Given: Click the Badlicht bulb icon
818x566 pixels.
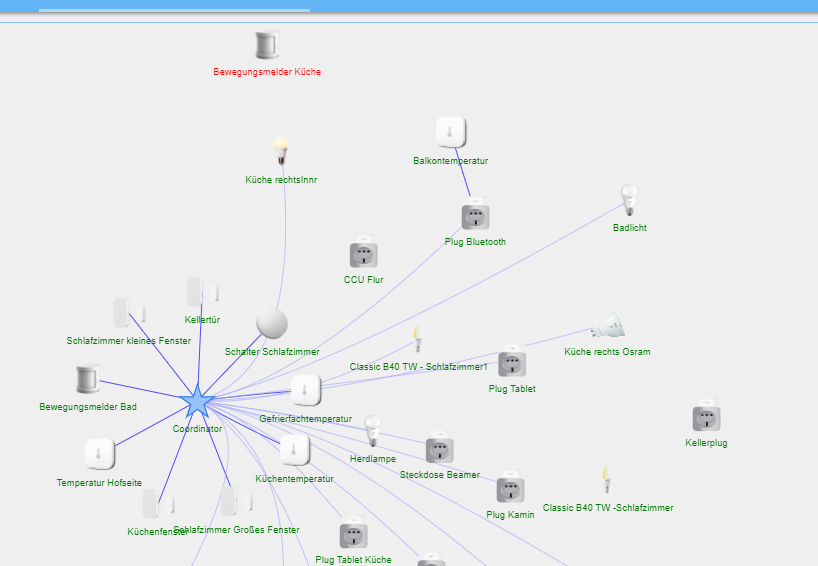Looking at the screenshot, I should [629, 200].
